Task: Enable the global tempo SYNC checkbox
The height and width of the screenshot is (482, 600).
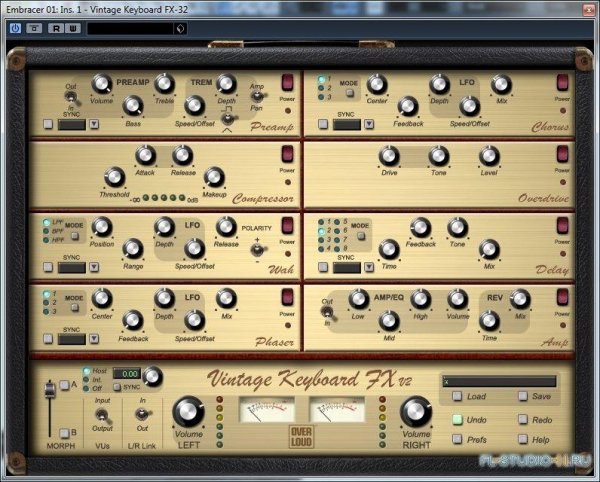Action: (117, 387)
